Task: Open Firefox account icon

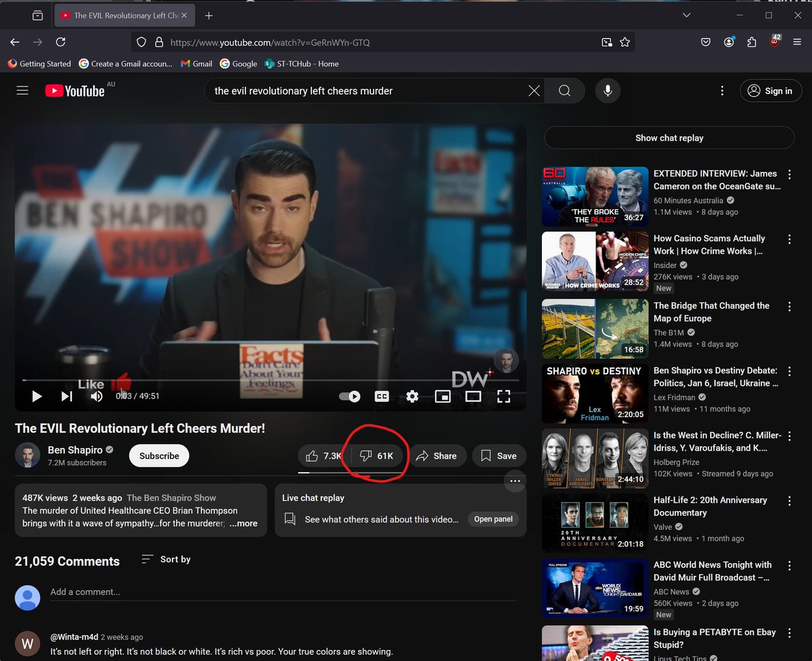Action: (729, 42)
